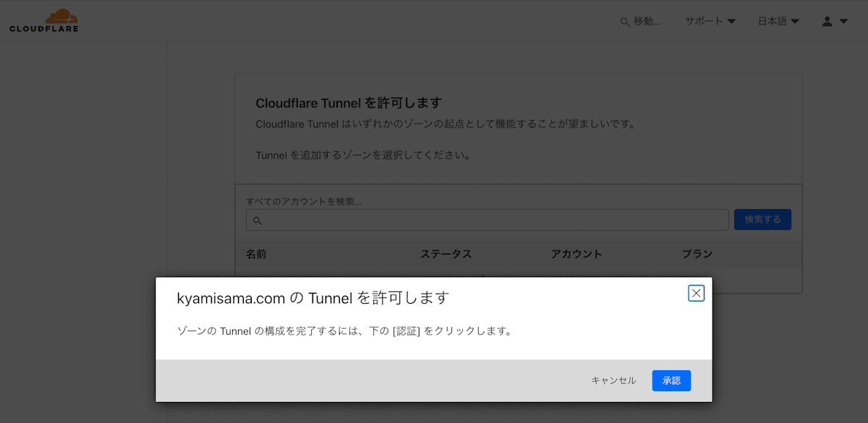868x423 pixels.
Task: Click the ステータス column header
Action: tap(446, 255)
